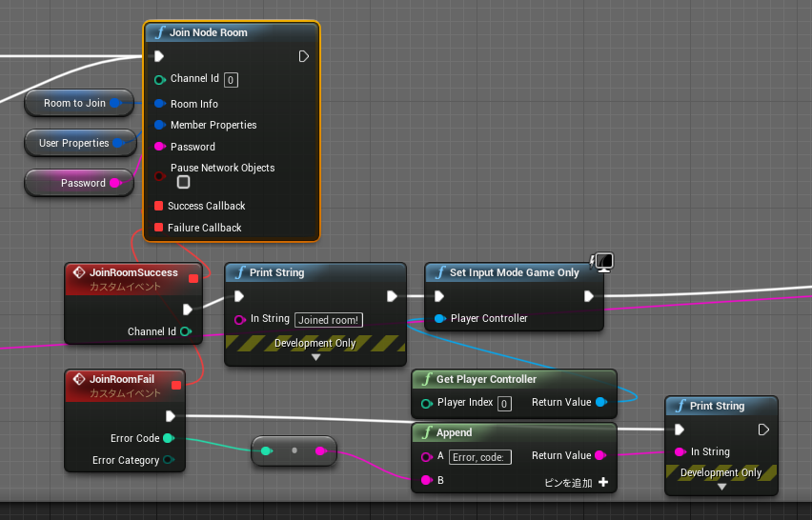
Task: Select the JoinRoomSuccess custom event title
Action: click(133, 272)
